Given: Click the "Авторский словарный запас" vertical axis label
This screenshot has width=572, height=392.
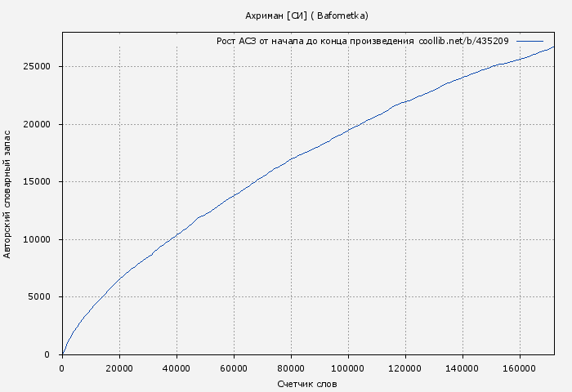Looking at the screenshot, I should coord(8,194).
